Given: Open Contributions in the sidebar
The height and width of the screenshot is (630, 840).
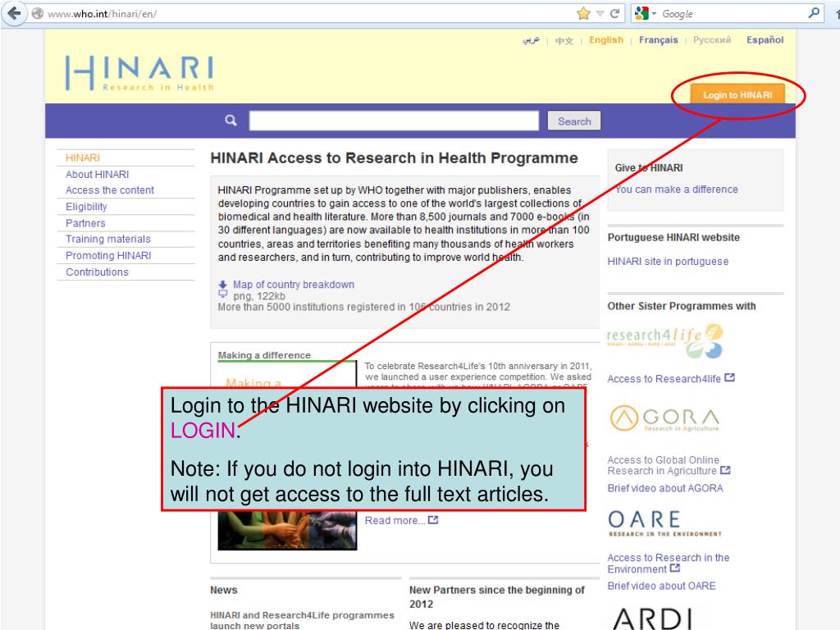Looking at the screenshot, I should point(97,272).
